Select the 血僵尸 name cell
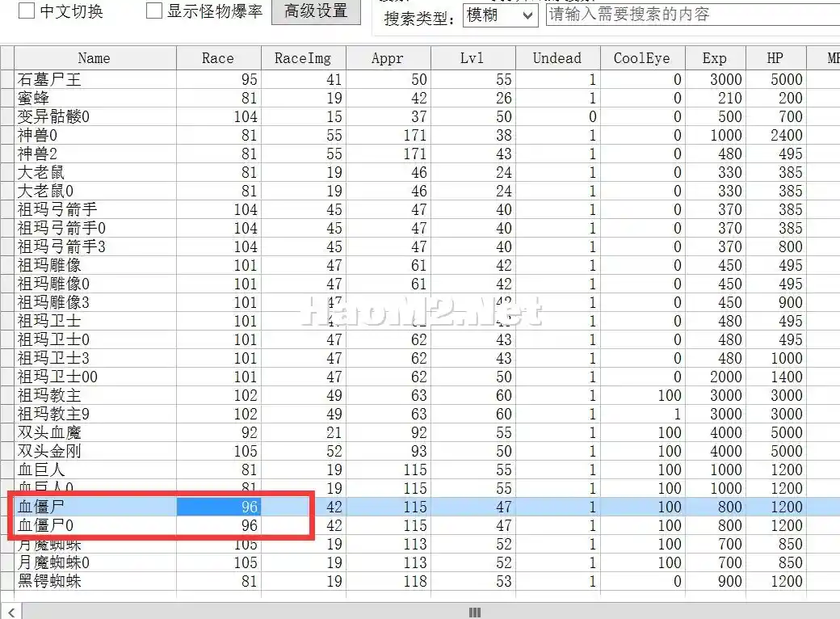The height and width of the screenshot is (619, 840). point(94,507)
